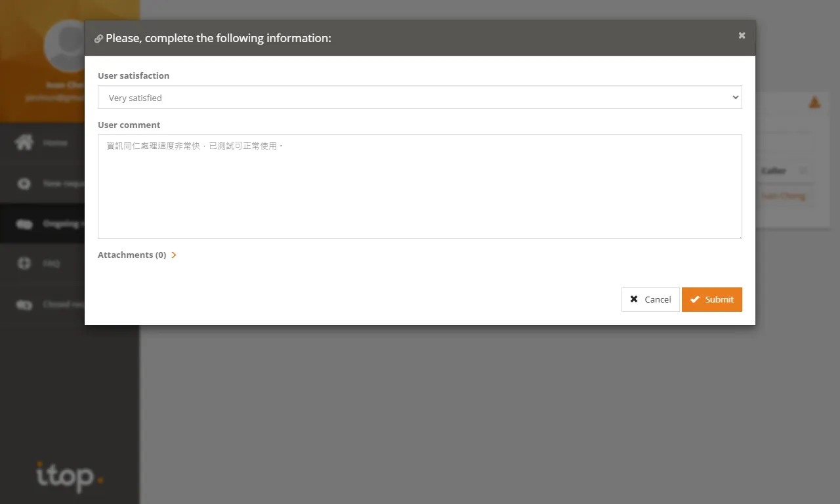This screenshot has height=504, width=840.
Task: Click the Closed requests icon in sidebar
Action: tap(24, 304)
